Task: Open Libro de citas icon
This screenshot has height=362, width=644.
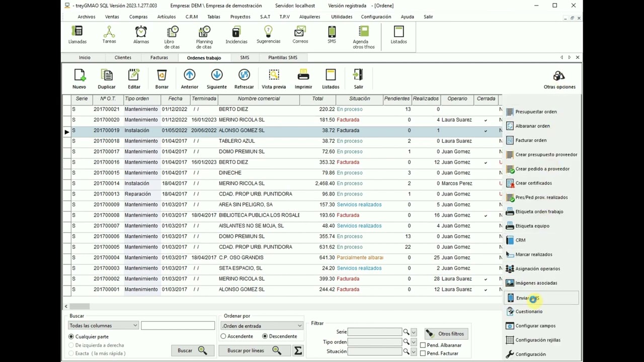Action: coord(172,38)
